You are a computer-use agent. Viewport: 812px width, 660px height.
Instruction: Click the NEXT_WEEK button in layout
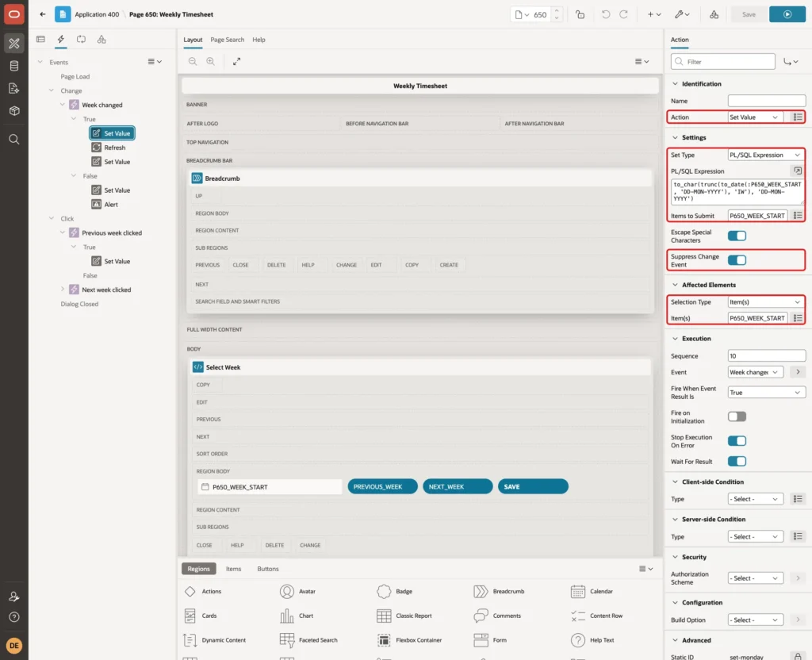(x=458, y=486)
